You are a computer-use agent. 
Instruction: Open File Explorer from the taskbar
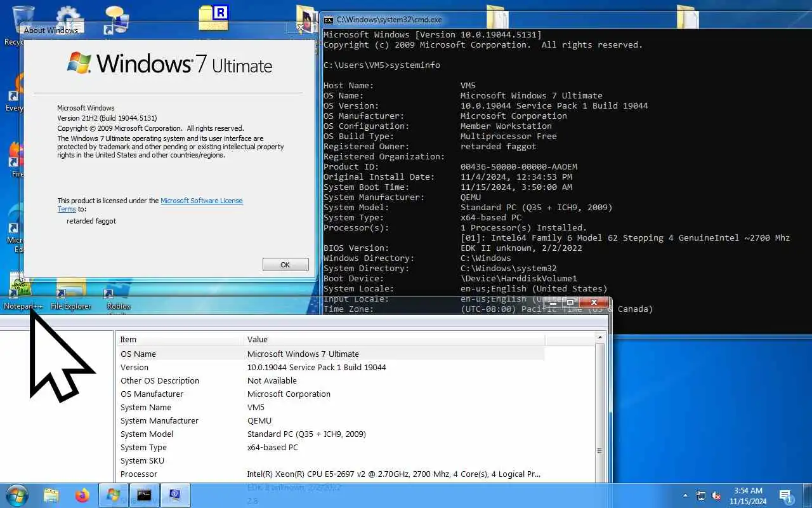51,495
